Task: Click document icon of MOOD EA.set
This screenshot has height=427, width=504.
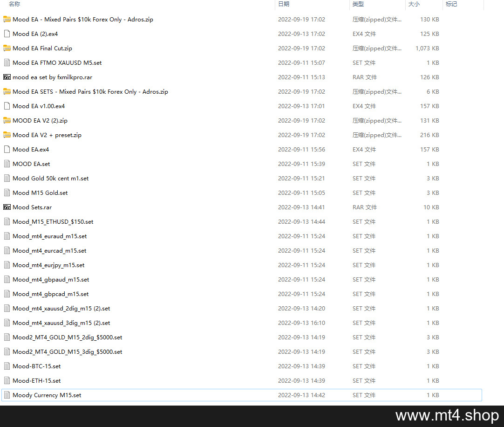Action: click(x=7, y=164)
